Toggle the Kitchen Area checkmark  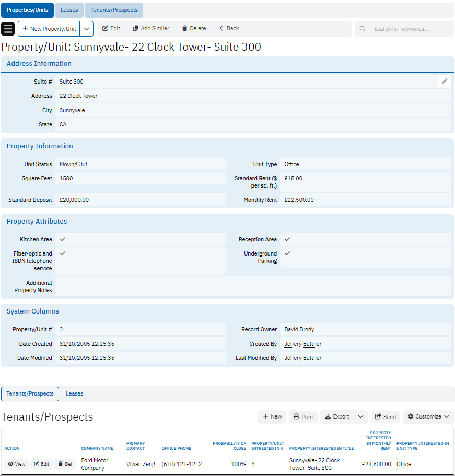(63, 239)
